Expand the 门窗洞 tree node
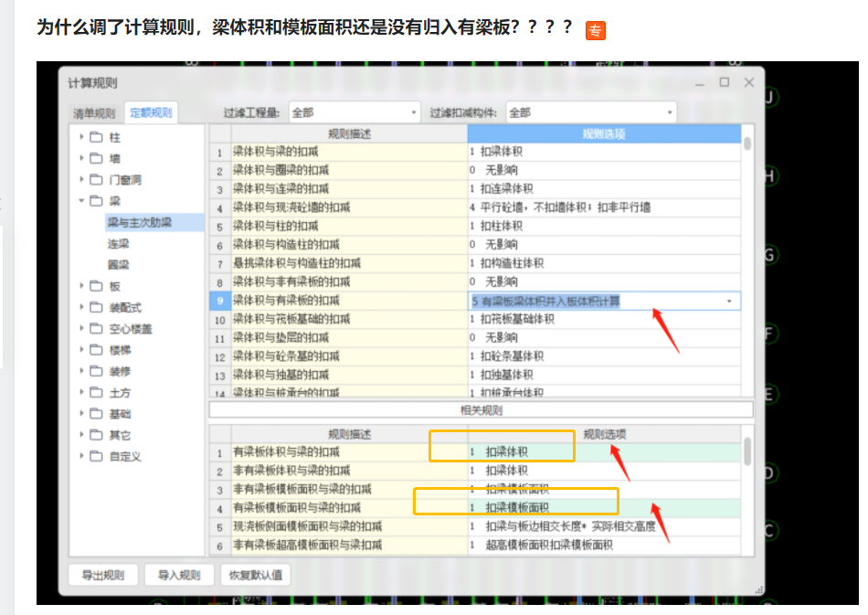The width and height of the screenshot is (868, 615). click(81, 179)
